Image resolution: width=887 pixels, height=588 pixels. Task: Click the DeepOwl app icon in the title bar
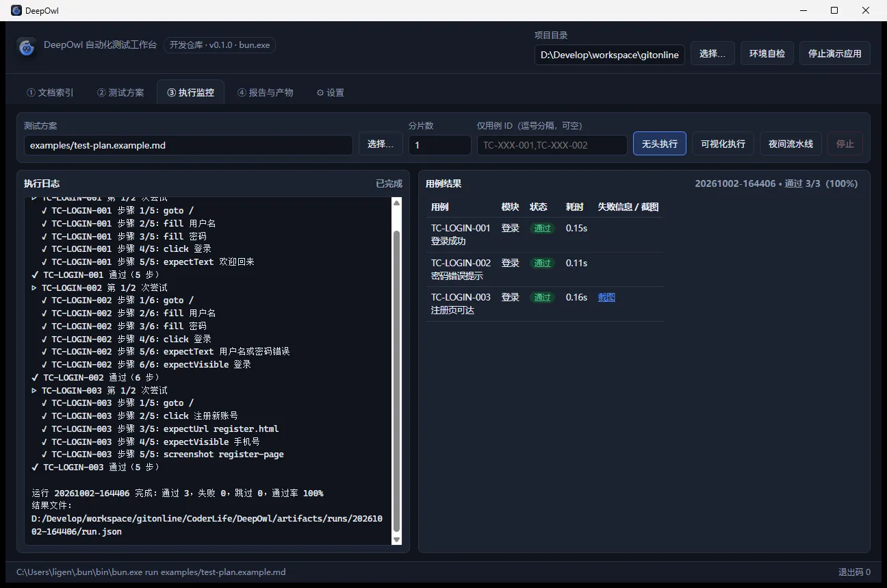tap(16, 10)
